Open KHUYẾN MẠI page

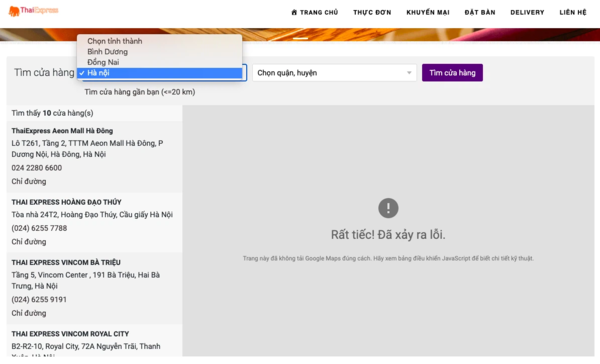pos(428,13)
